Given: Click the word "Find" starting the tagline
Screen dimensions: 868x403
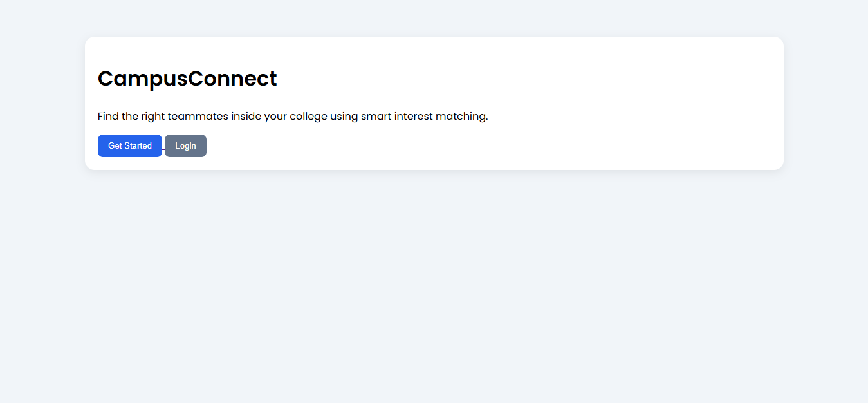Looking at the screenshot, I should click(x=108, y=117).
